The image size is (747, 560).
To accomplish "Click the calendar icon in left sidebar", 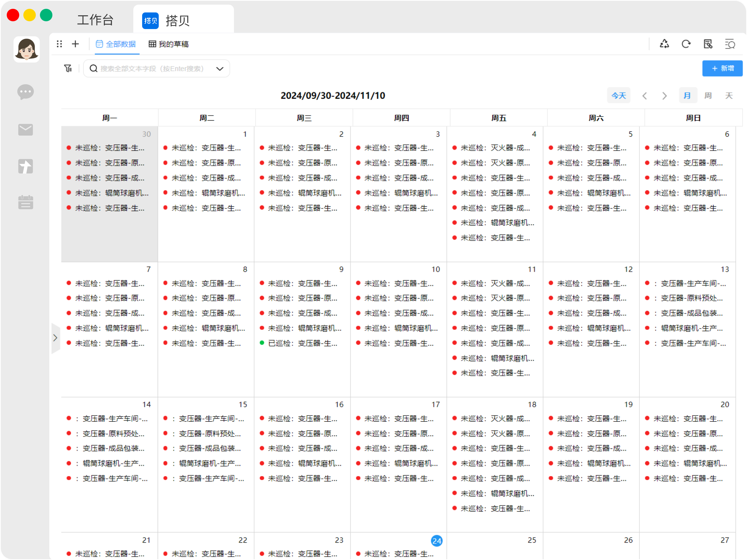I will click(x=26, y=202).
